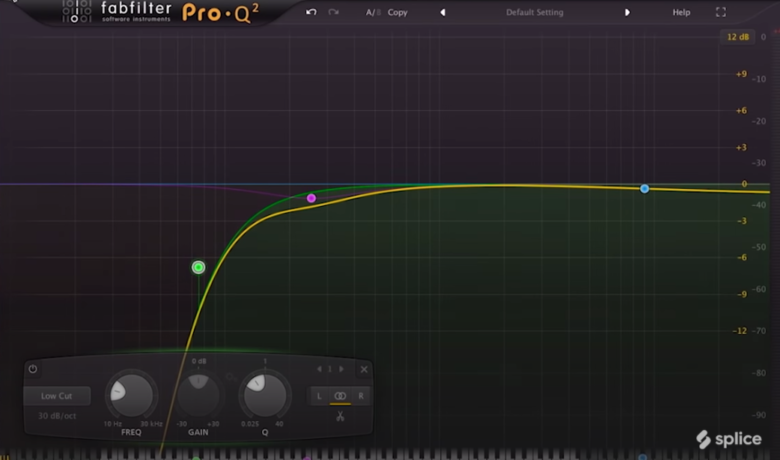This screenshot has width=780, height=460.
Task: Click the Q value readout showing 1
Action: click(x=265, y=361)
